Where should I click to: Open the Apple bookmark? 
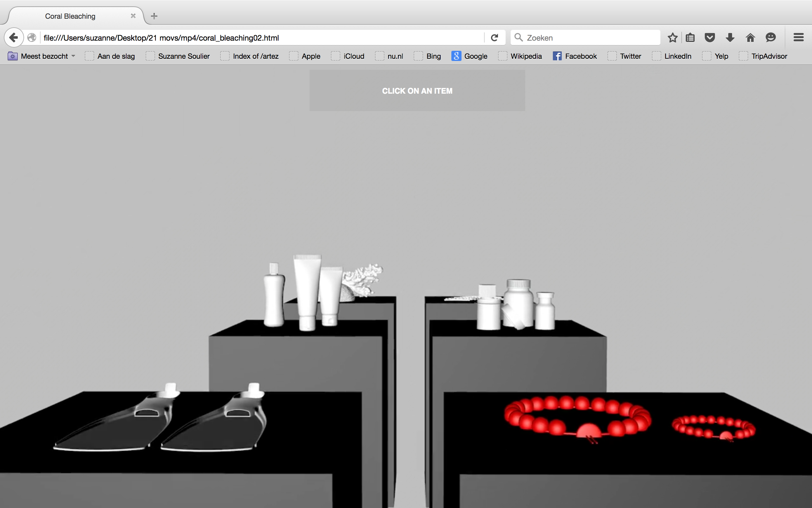point(305,56)
